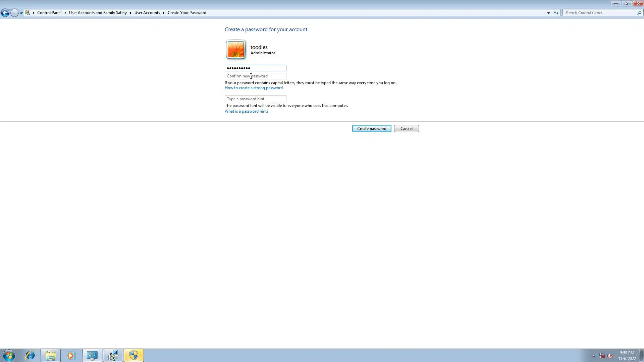Click the Create password button
Image resolution: width=644 pixels, height=362 pixels.
tap(372, 129)
